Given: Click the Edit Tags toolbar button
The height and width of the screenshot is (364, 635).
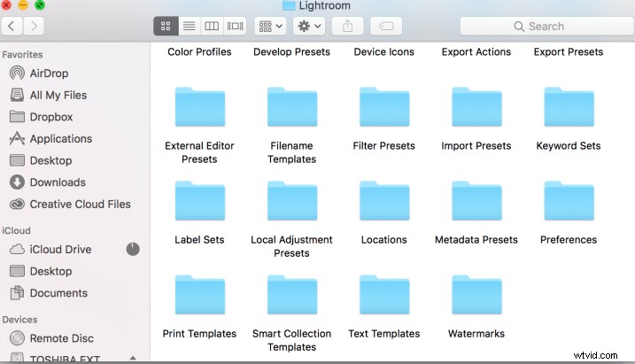Looking at the screenshot, I should 386,27.
